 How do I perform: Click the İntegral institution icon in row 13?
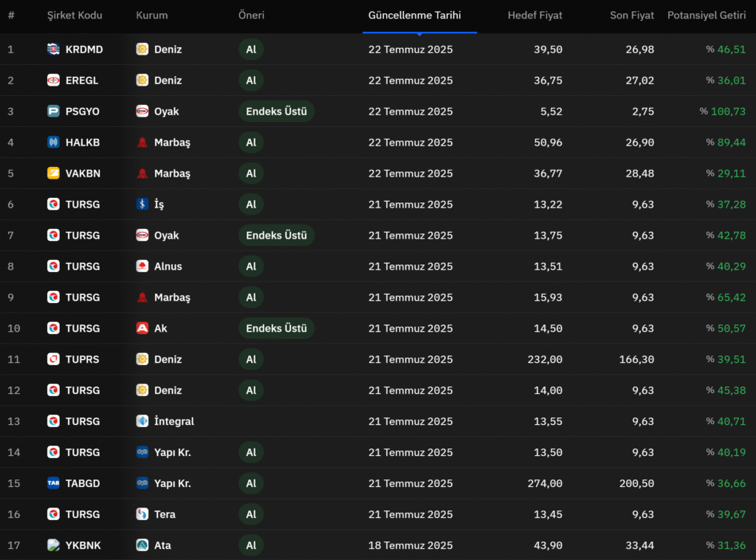coord(142,421)
